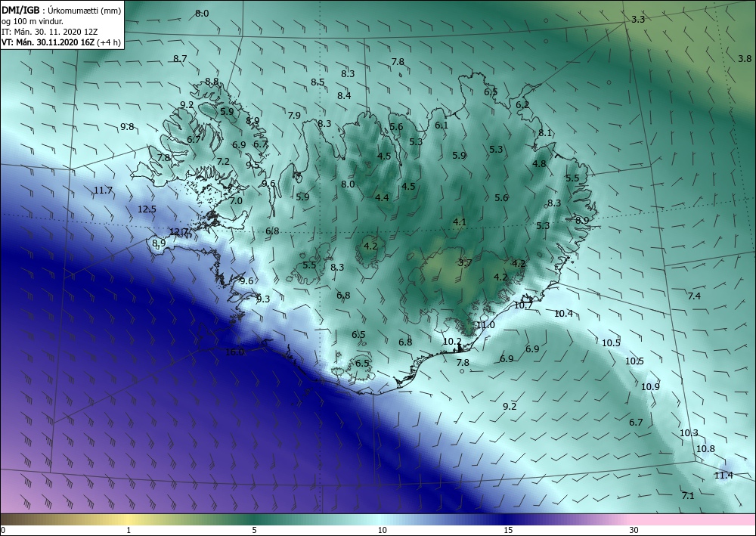Click the 4.1 value on the map
Image resolution: width=756 pixels, height=536 pixels.
coord(460,222)
